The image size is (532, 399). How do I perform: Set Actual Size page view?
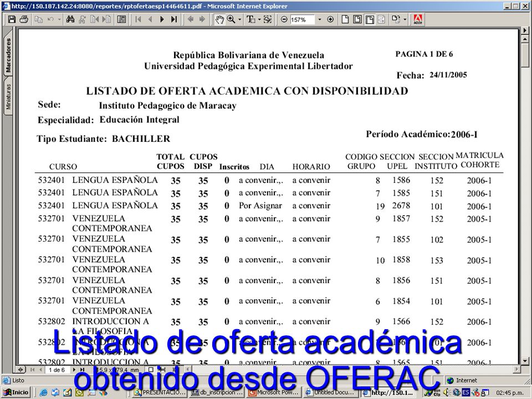pyautogui.click(x=345, y=19)
